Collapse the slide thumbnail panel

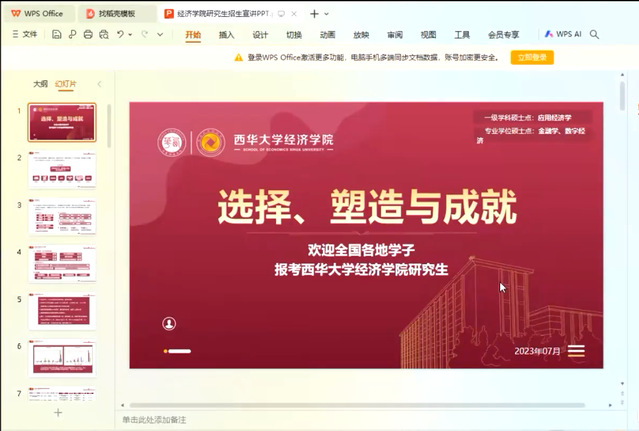tap(99, 84)
